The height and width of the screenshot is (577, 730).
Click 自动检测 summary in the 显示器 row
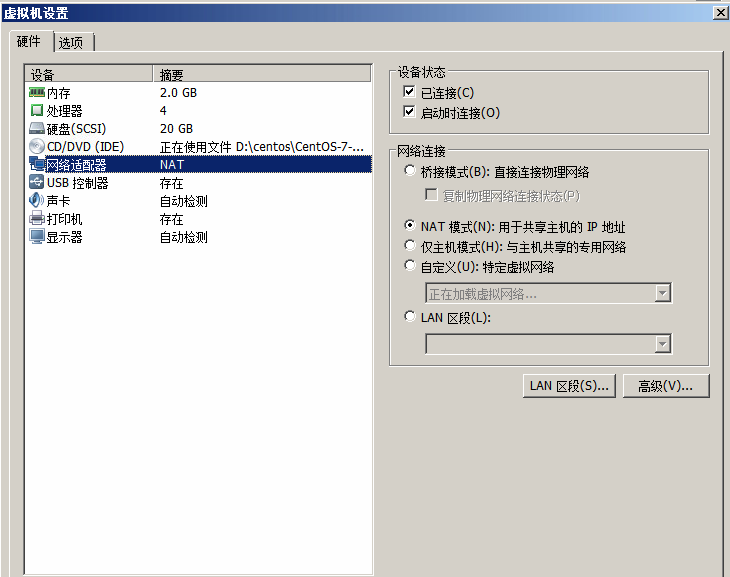pos(183,238)
